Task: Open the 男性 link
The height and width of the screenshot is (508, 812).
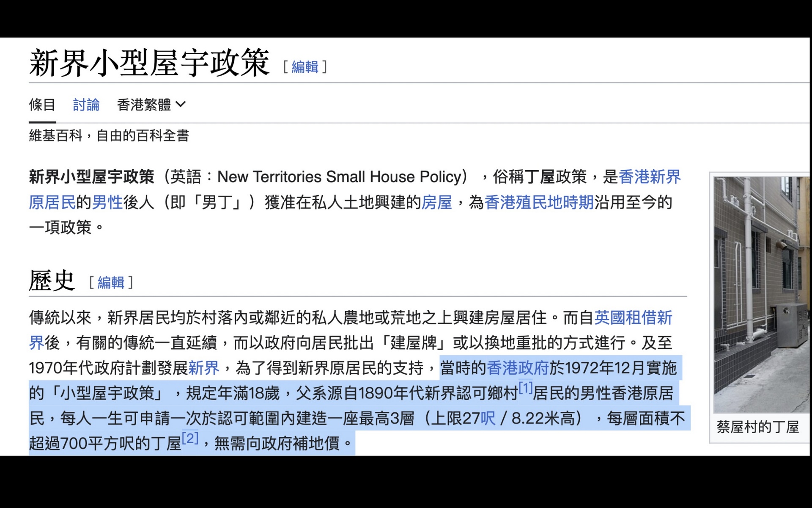Action: click(107, 202)
